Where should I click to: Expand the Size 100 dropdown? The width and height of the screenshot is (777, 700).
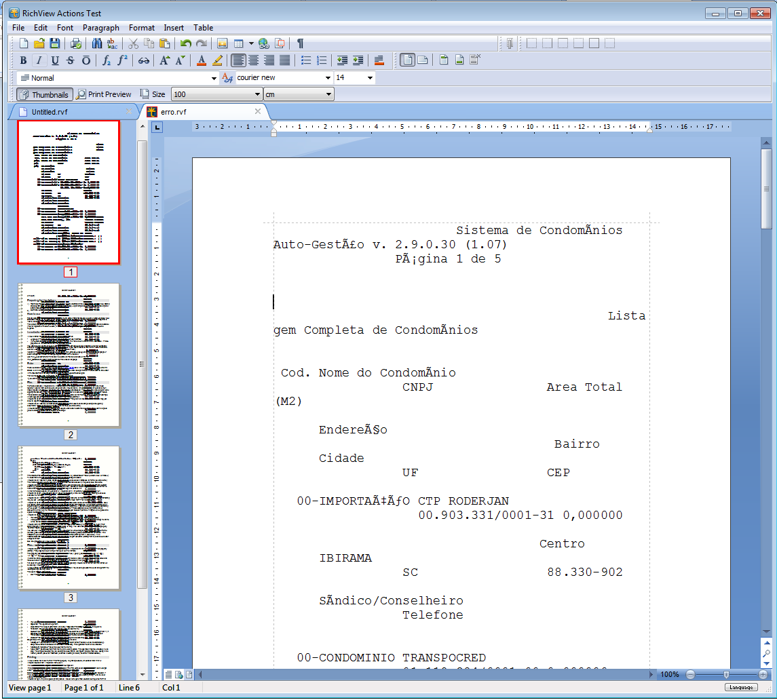point(257,94)
